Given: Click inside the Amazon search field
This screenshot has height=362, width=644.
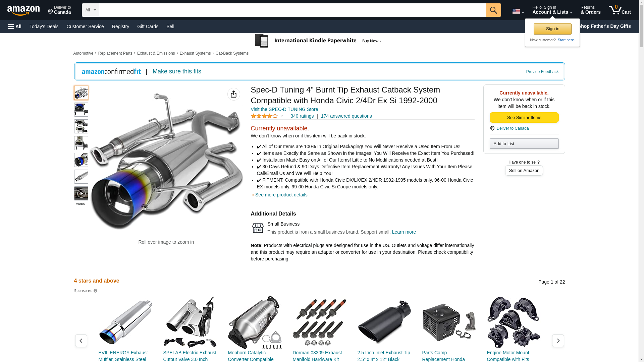Looking at the screenshot, I should (292, 10).
